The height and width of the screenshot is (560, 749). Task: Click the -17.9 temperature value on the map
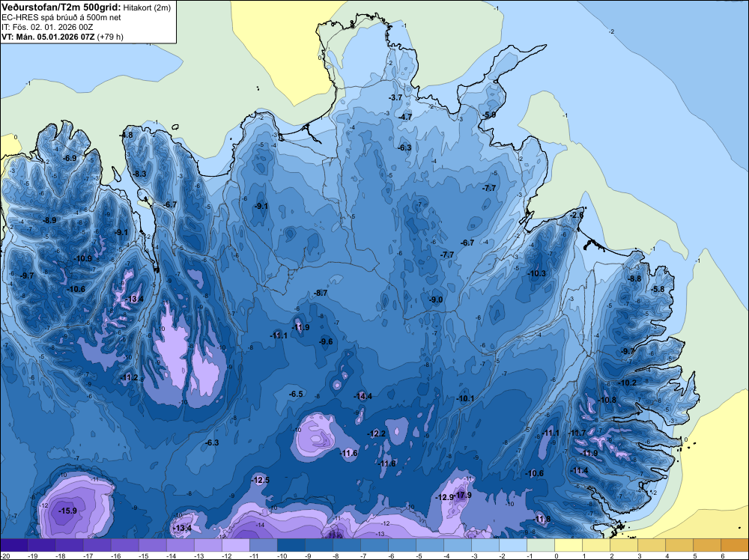(462, 495)
